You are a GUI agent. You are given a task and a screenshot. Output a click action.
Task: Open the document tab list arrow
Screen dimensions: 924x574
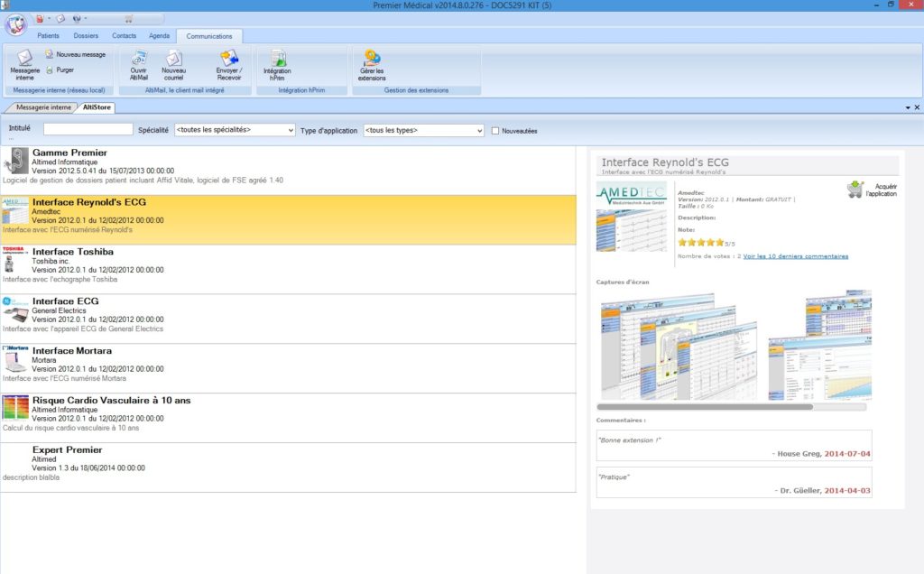[x=908, y=107]
